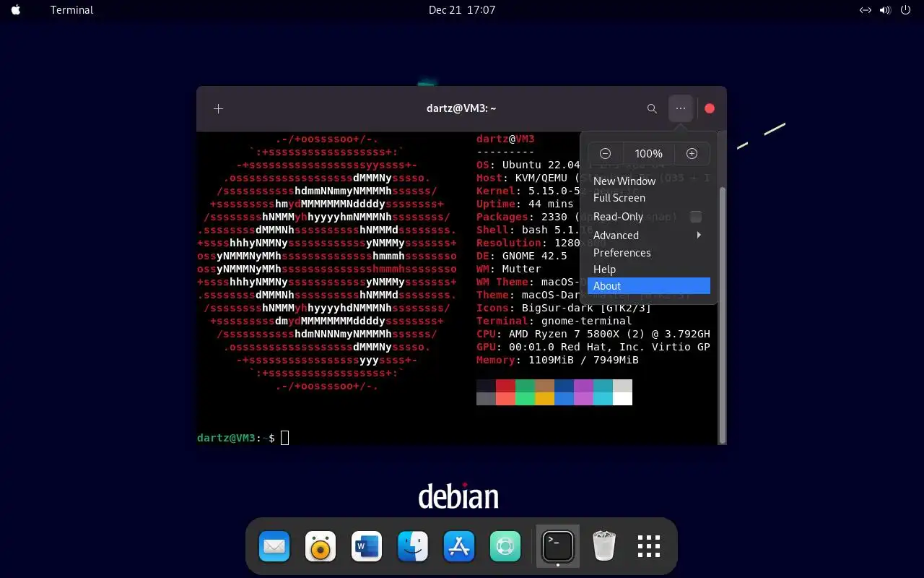Open Finder file manager from the dock
Screen dimensions: 924x578
pyautogui.click(x=413, y=546)
